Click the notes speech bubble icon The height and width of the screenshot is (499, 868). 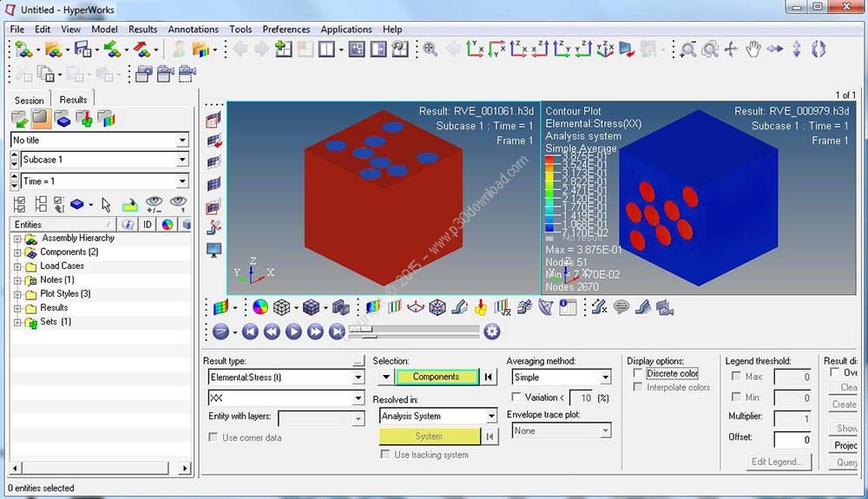click(x=621, y=307)
